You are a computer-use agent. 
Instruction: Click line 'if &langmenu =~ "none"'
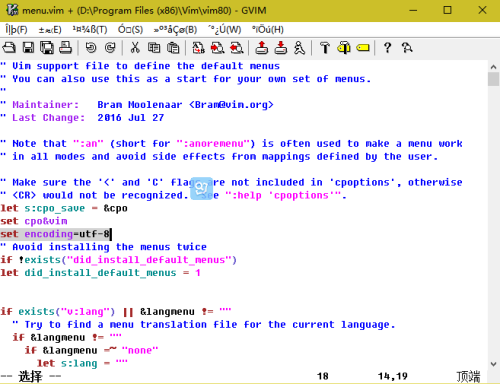click(x=91, y=351)
